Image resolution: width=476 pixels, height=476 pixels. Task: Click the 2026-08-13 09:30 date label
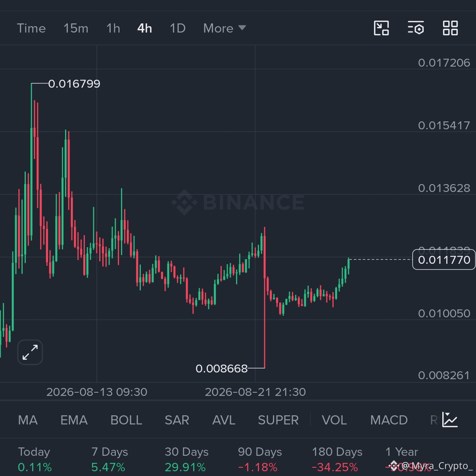pyautogui.click(x=97, y=392)
